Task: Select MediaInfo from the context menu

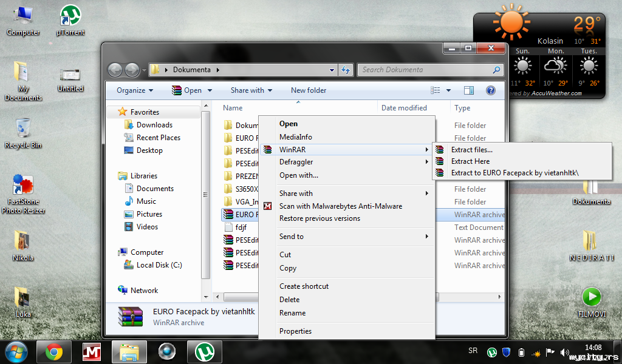Action: click(x=347, y=137)
